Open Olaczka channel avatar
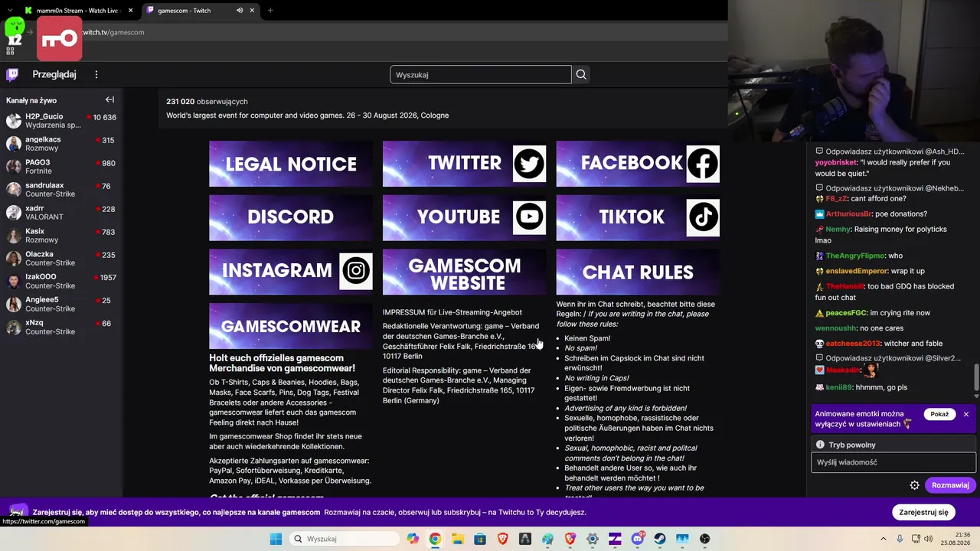 pyautogui.click(x=14, y=259)
